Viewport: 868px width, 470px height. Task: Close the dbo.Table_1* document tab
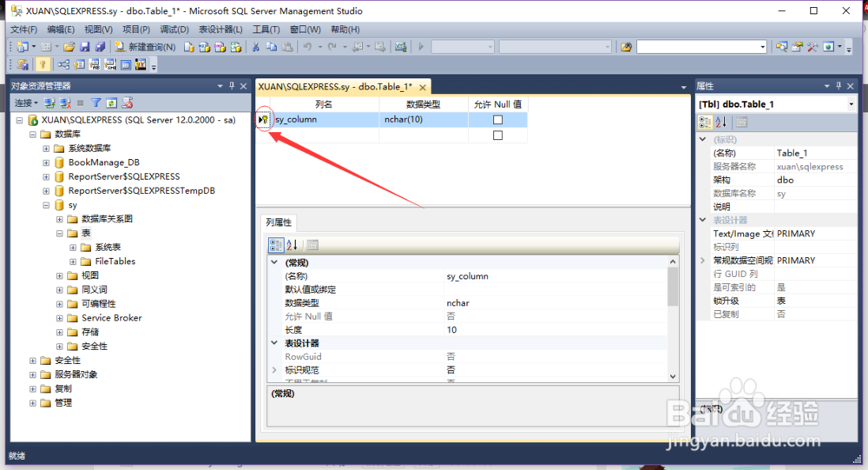[423, 88]
